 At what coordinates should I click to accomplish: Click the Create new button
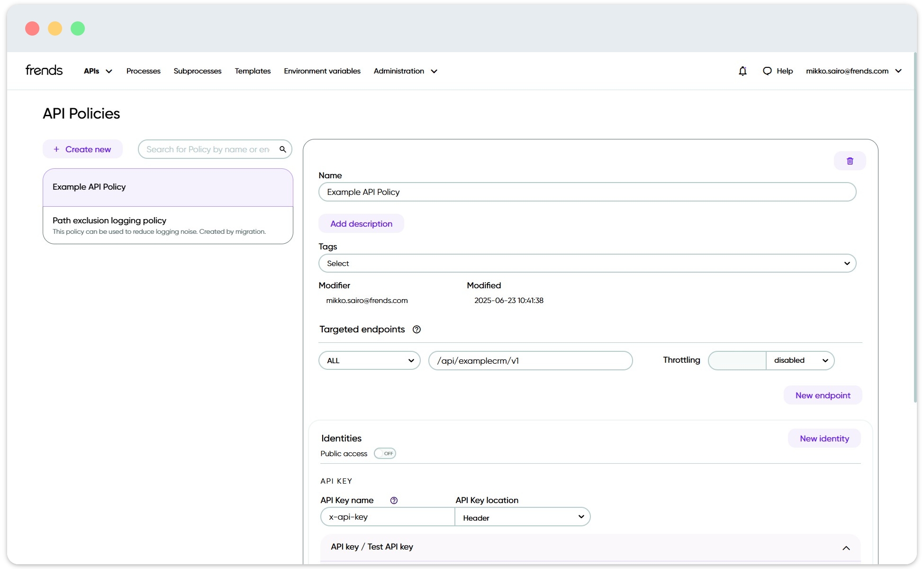(x=82, y=149)
